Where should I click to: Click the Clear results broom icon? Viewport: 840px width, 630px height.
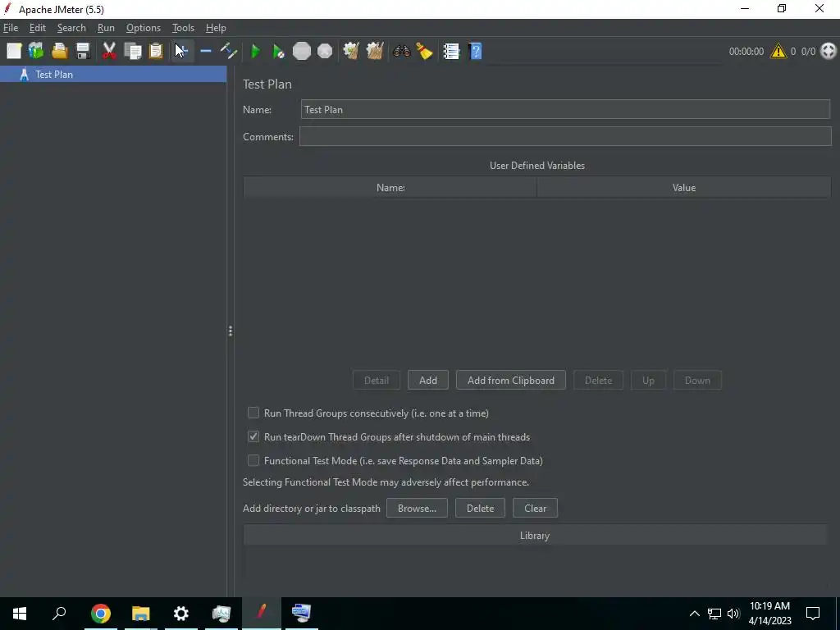351,51
